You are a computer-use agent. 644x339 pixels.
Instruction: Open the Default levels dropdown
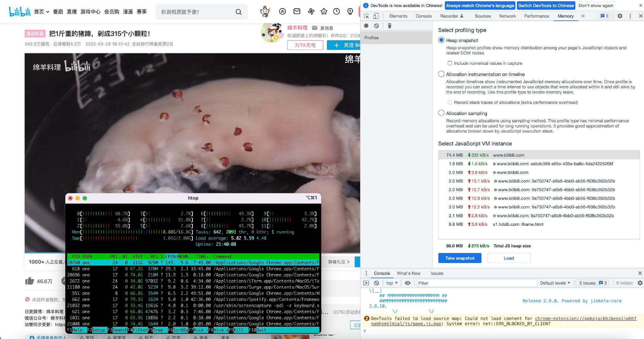click(x=555, y=283)
